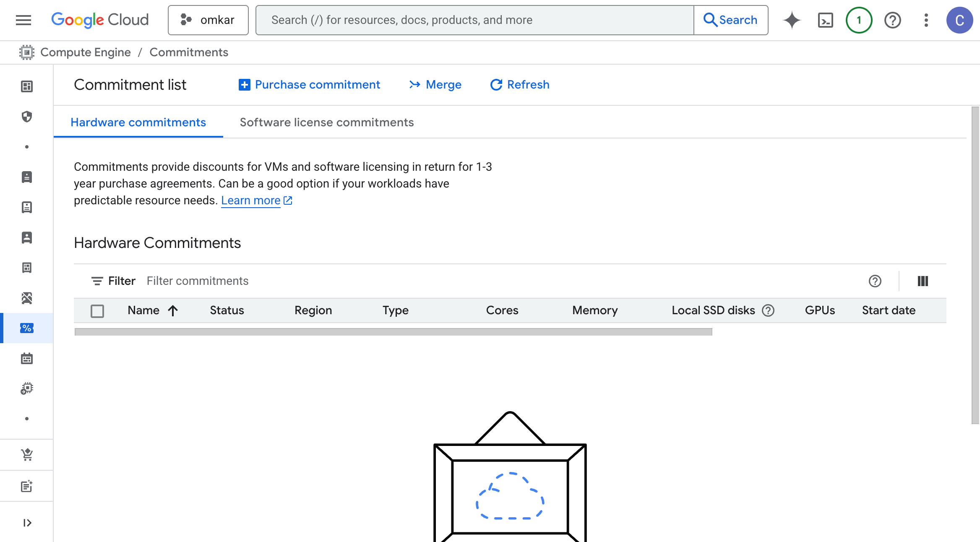
Task: Expand the collapsed side navigation panel
Action: point(27,523)
